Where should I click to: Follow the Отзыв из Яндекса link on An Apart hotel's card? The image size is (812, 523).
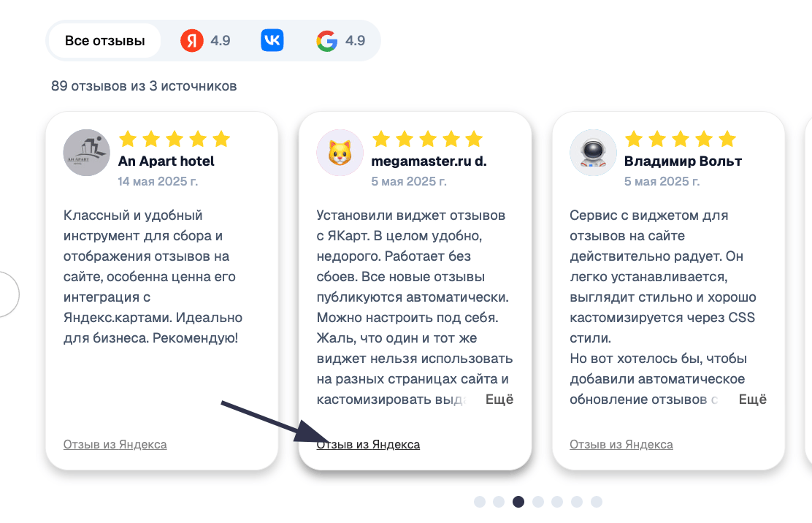point(115,443)
